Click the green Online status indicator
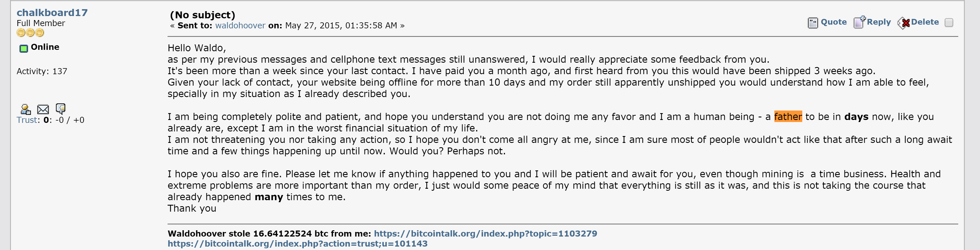 [x=23, y=48]
